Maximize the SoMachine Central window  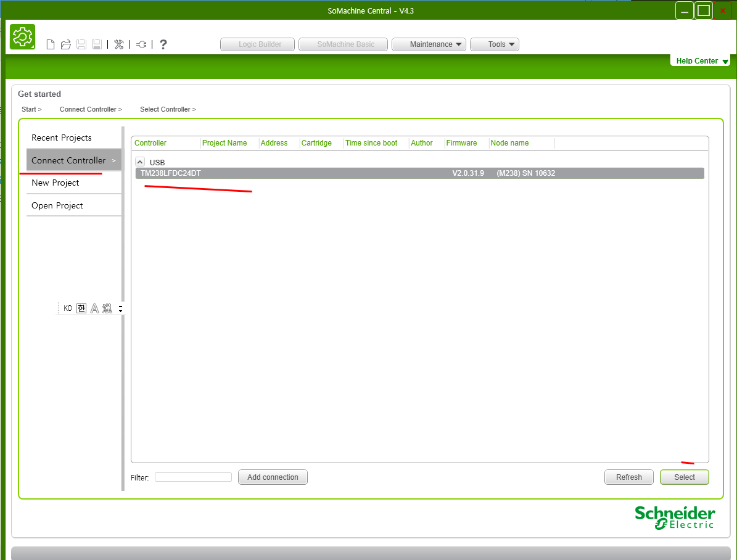pyautogui.click(x=704, y=11)
